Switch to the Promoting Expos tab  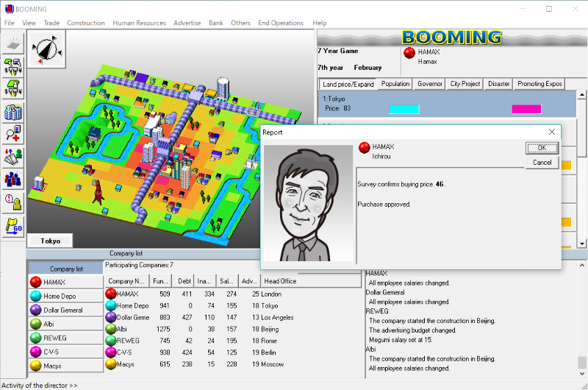point(539,84)
